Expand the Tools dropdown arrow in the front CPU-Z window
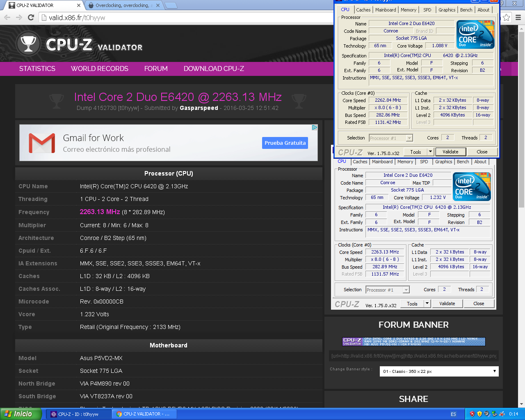This screenshot has height=420, width=525. [430, 152]
